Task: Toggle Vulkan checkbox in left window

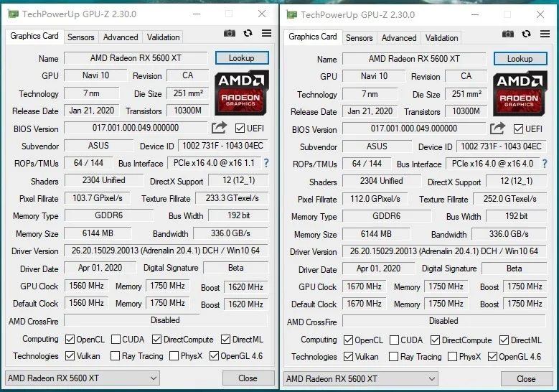Action: [70, 355]
